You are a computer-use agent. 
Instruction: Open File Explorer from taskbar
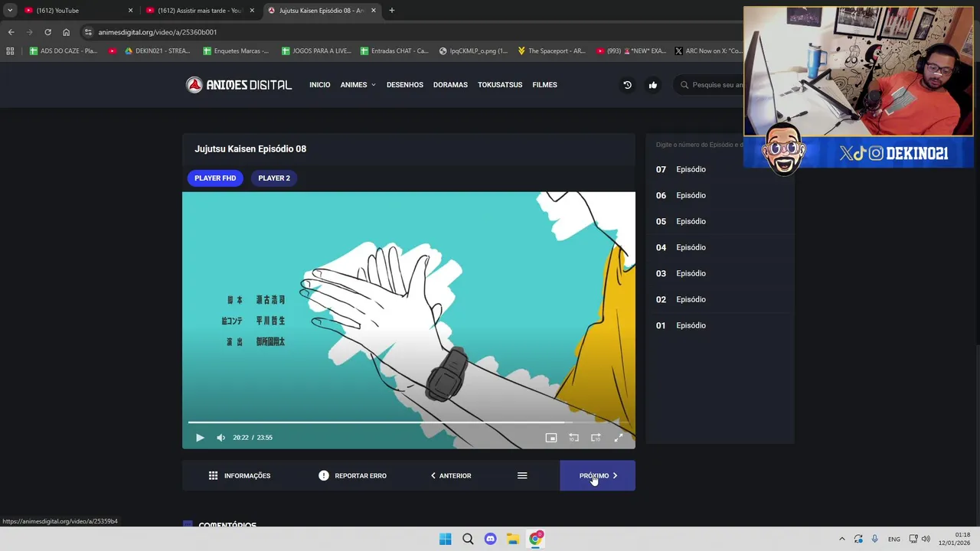pos(513,539)
